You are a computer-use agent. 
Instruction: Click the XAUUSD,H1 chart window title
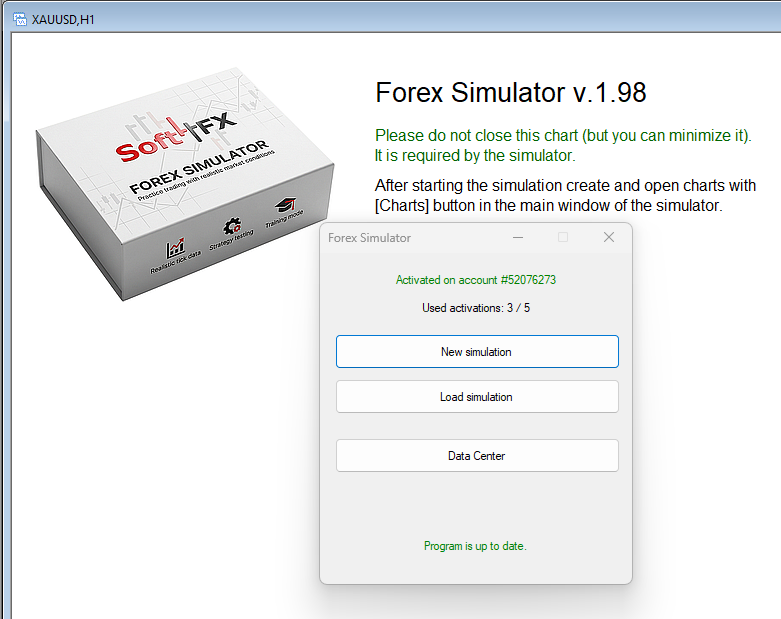click(x=66, y=18)
